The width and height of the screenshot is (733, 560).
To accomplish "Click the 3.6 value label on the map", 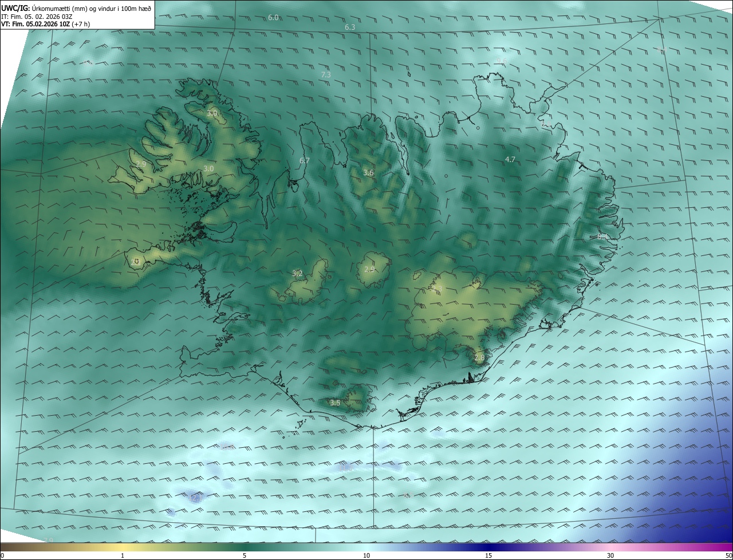I will (368, 173).
